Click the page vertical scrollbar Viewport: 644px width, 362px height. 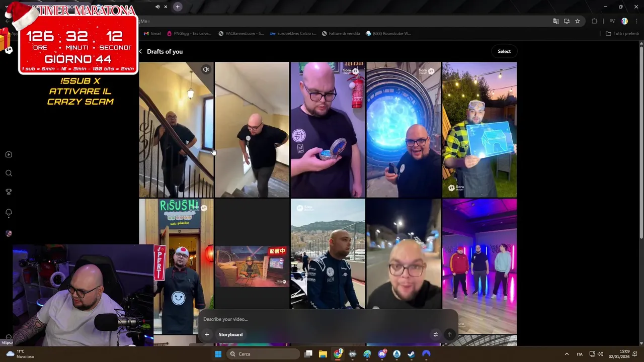click(x=641, y=142)
